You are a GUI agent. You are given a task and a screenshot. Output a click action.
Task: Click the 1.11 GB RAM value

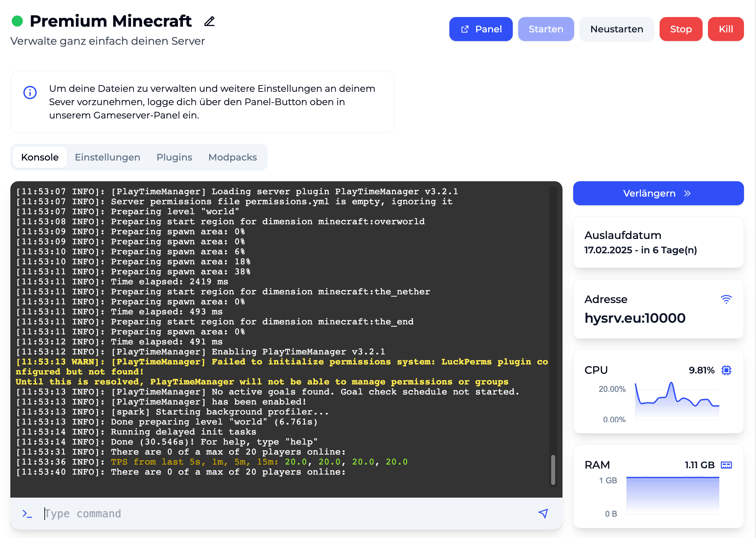tap(700, 465)
